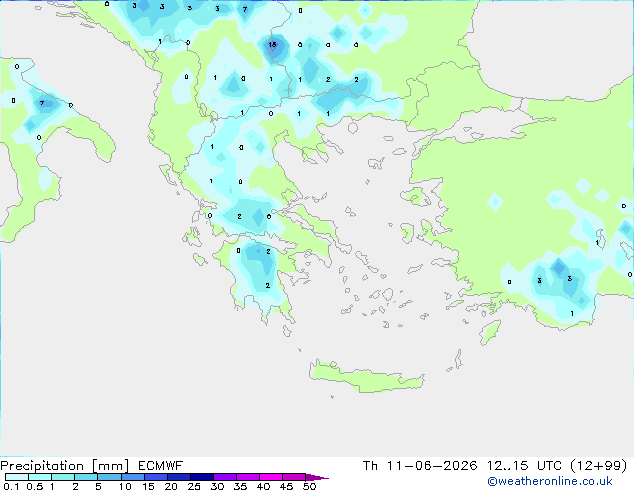Click the 0.5–1 mm legend swatch
The width and height of the screenshot is (634, 490).
[40, 477]
